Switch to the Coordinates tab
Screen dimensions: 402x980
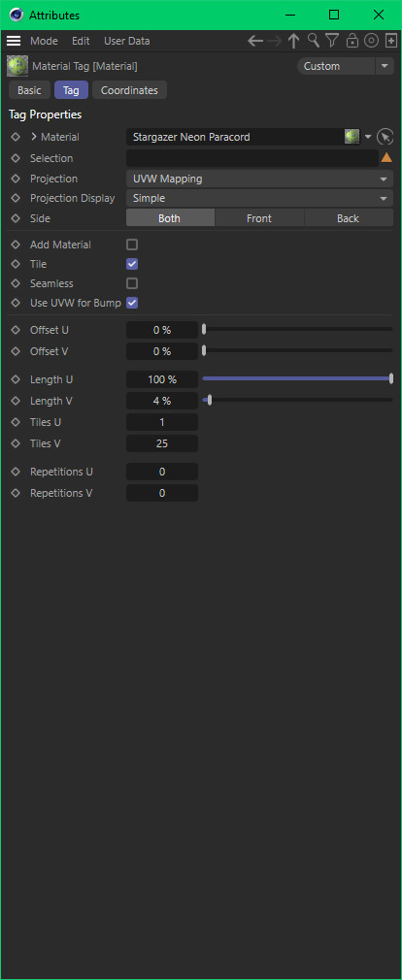(x=129, y=90)
